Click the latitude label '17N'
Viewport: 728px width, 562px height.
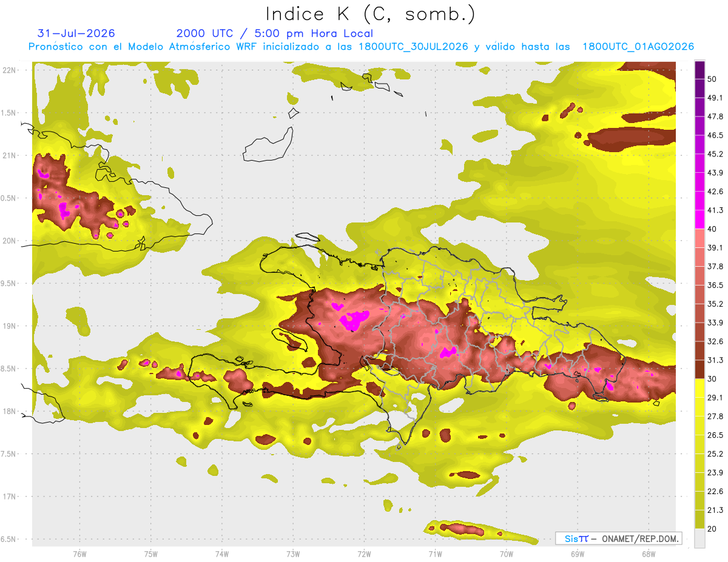[10, 497]
